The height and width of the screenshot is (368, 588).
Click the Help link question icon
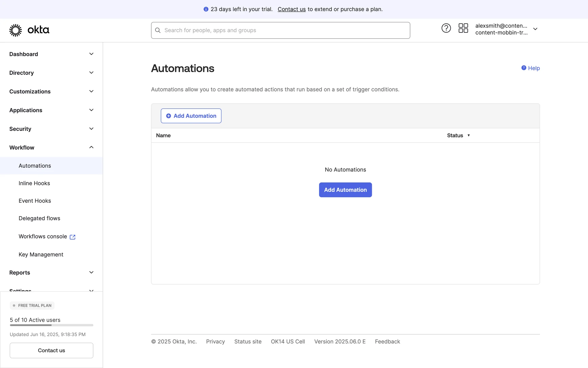[524, 68]
